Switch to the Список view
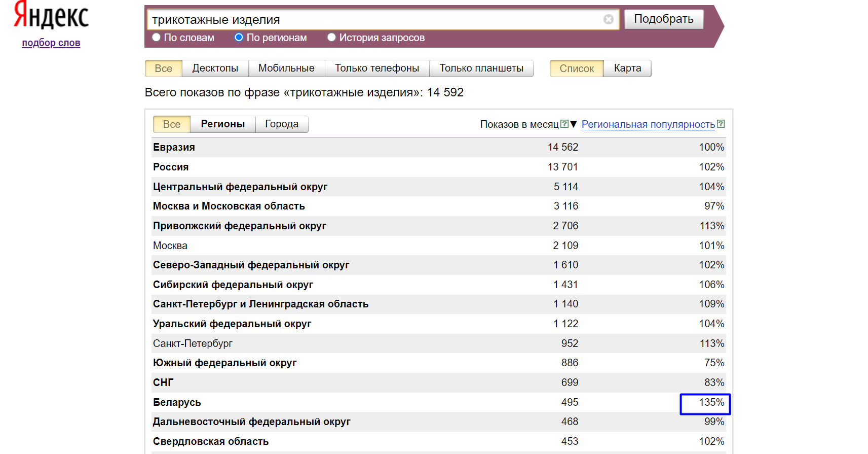868x454 pixels. (577, 68)
